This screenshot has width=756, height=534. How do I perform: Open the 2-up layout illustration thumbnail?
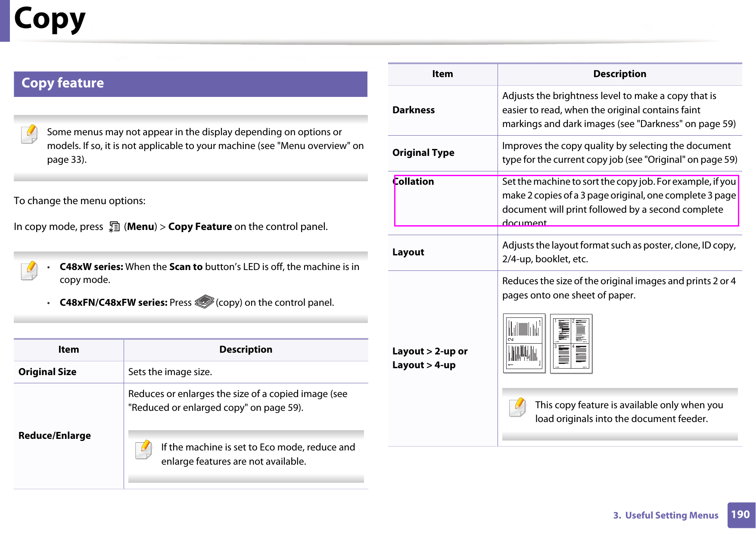[x=524, y=343]
